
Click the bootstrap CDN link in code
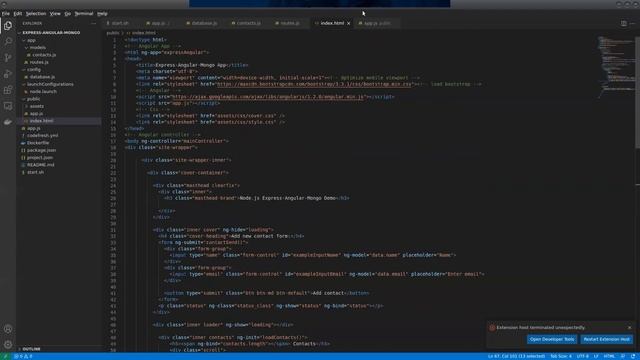(314, 84)
